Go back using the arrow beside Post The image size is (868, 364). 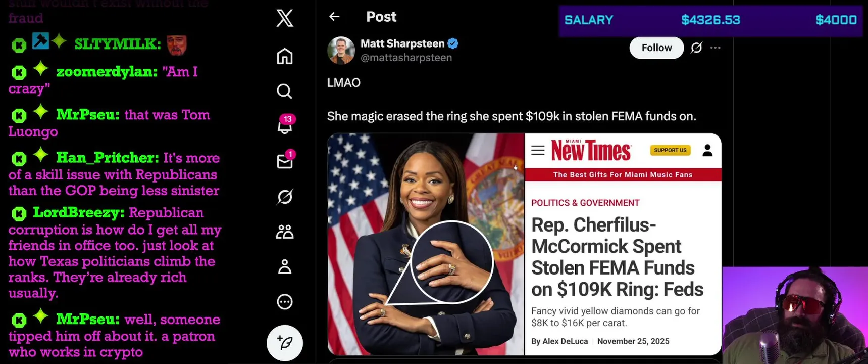(x=334, y=17)
